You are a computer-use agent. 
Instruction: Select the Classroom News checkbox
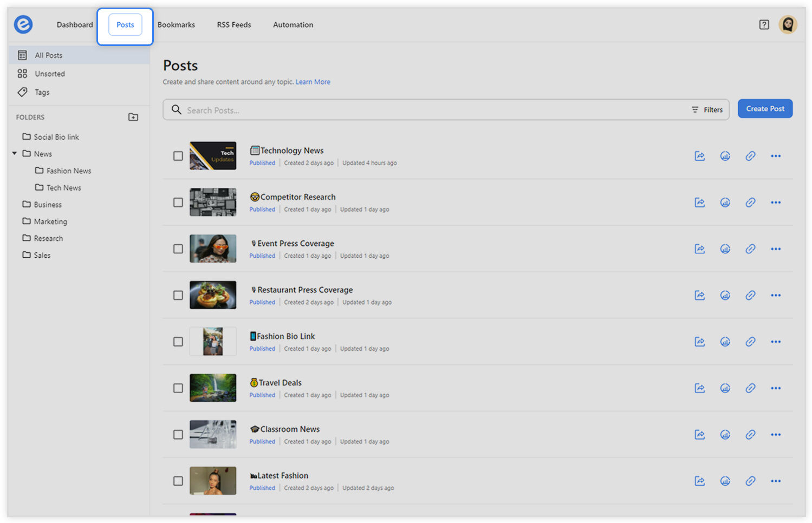178,435
